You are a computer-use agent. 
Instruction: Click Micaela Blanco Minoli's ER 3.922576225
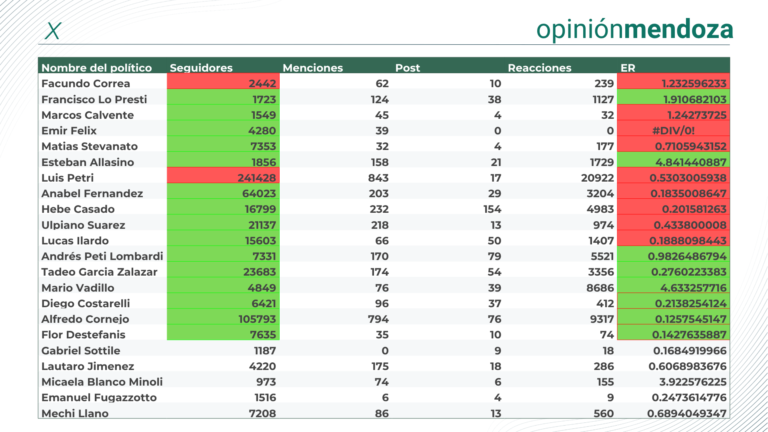coord(689,382)
